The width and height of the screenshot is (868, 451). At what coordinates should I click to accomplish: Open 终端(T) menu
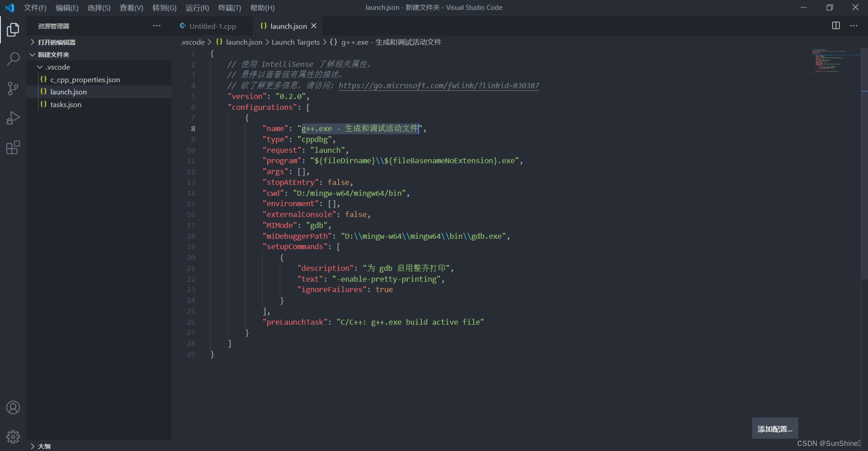pos(229,8)
